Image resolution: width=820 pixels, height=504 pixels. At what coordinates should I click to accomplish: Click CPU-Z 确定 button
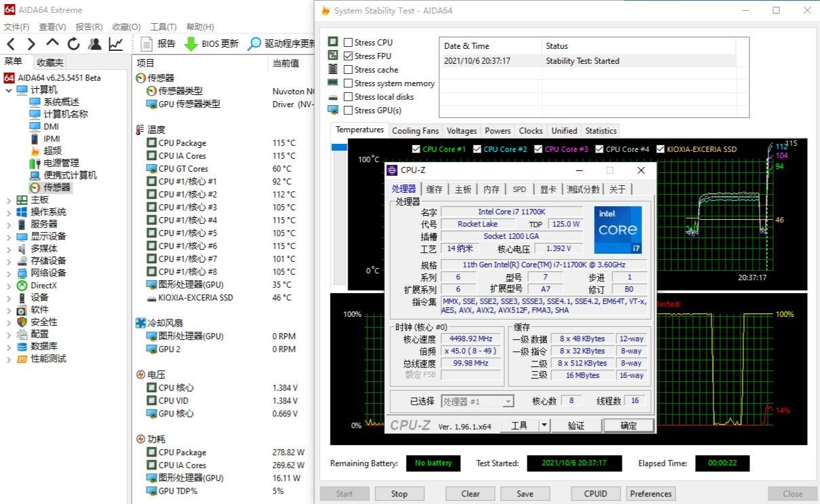coord(629,425)
